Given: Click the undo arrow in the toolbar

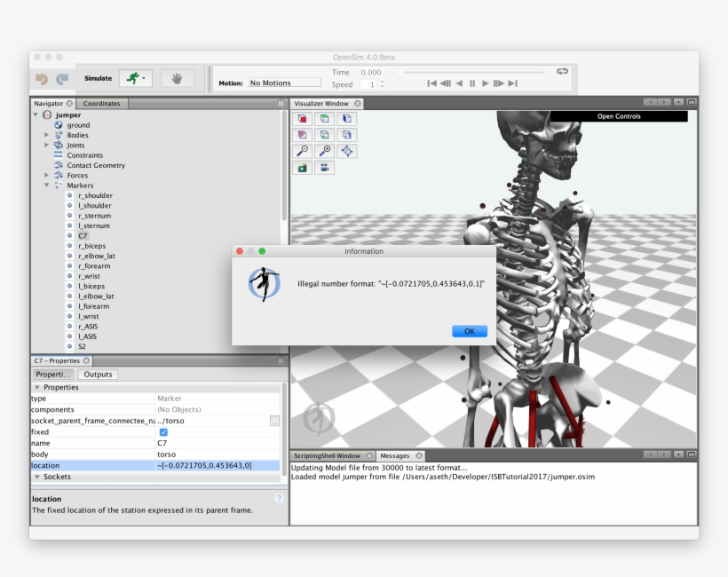Looking at the screenshot, I should 42,79.
